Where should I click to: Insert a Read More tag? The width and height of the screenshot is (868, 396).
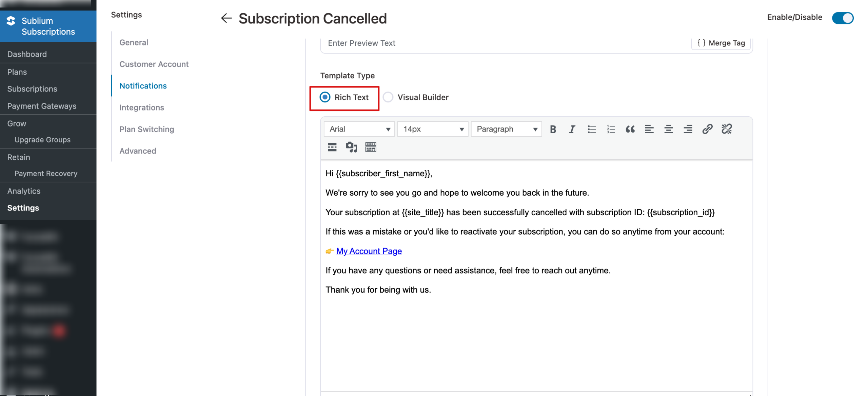click(x=332, y=147)
